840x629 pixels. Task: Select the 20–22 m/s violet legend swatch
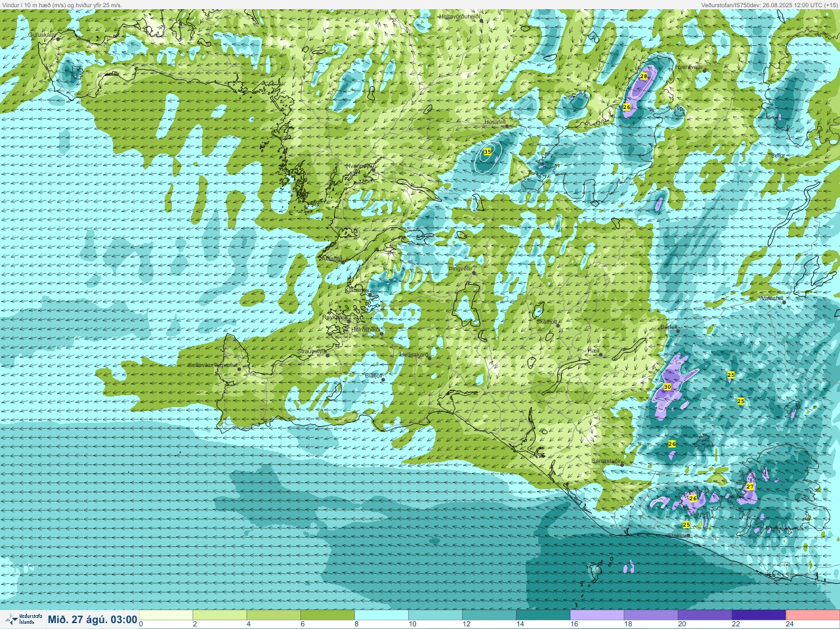(704, 615)
